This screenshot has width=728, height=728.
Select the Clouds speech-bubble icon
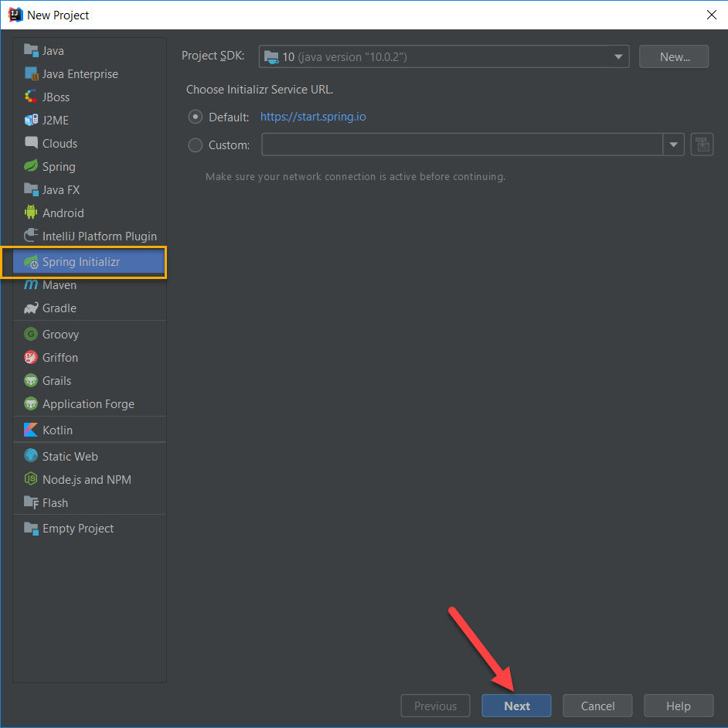click(31, 142)
